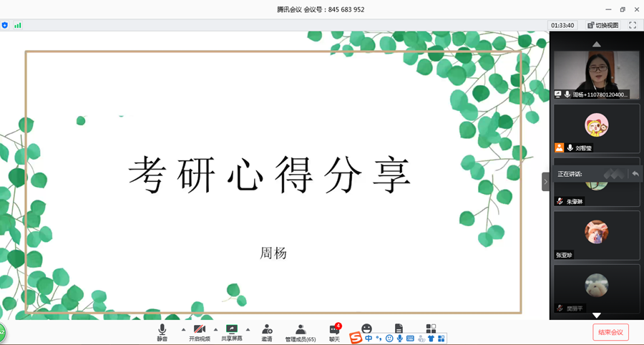The width and height of the screenshot is (644, 345).
Task: Open the documents icon in toolbar
Action: pyautogui.click(x=399, y=329)
